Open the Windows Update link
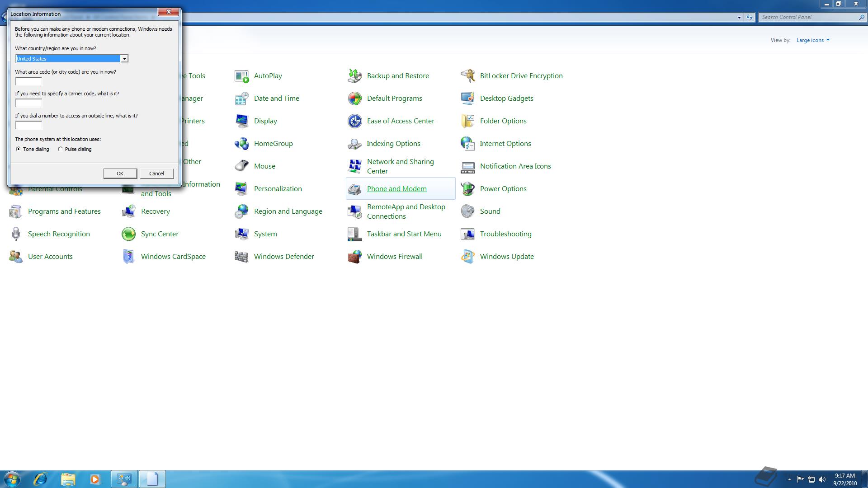 pyautogui.click(x=507, y=257)
